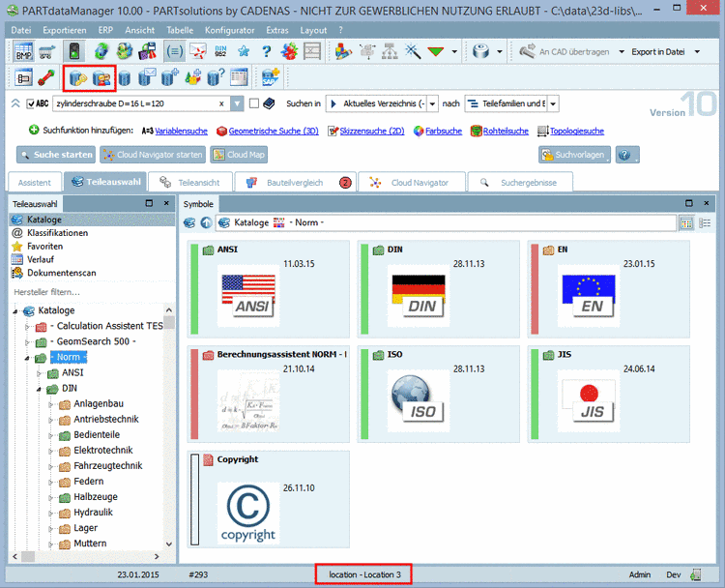
Task: Click the database with envelope icon
Action: coord(147,77)
